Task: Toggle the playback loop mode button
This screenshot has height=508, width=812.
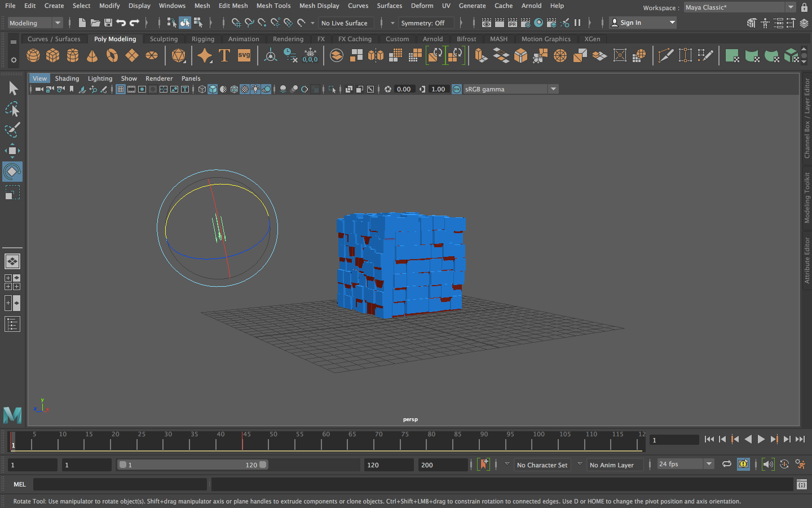Action: pos(727,464)
